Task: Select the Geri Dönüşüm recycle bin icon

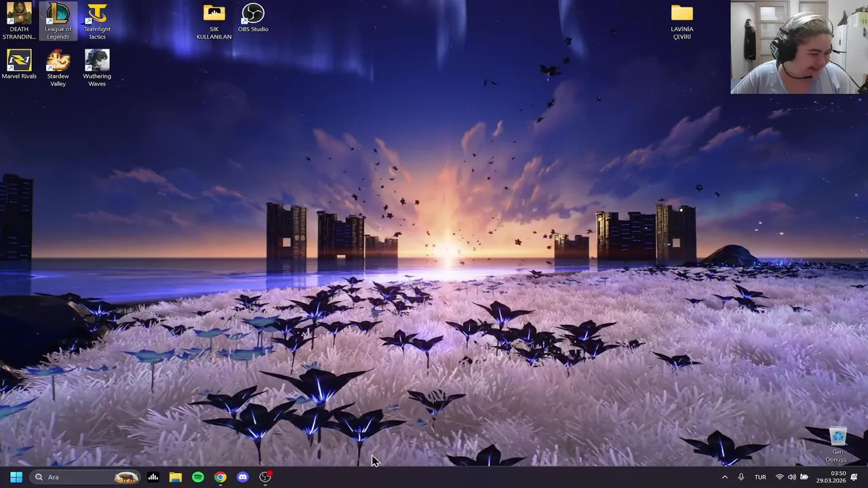Action: coord(838,445)
